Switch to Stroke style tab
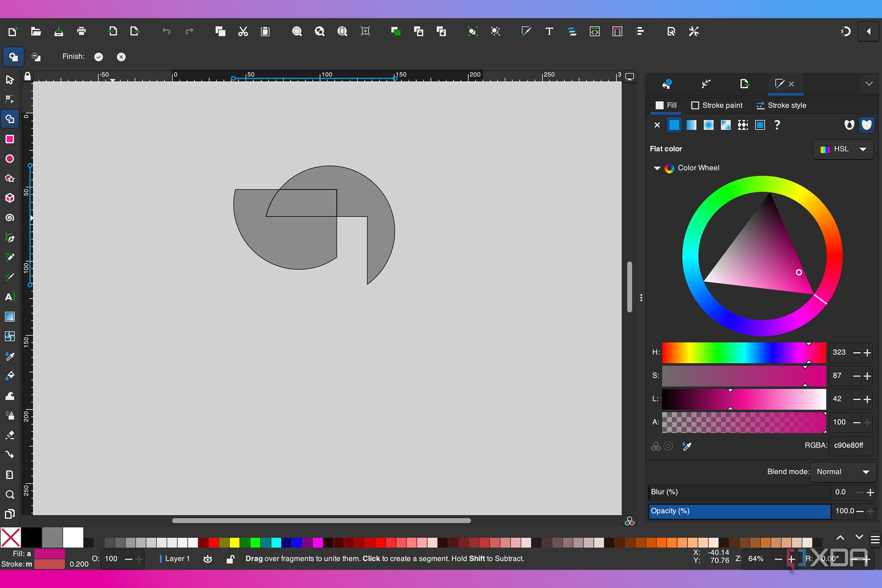The height and width of the screenshot is (588, 882). click(x=781, y=105)
